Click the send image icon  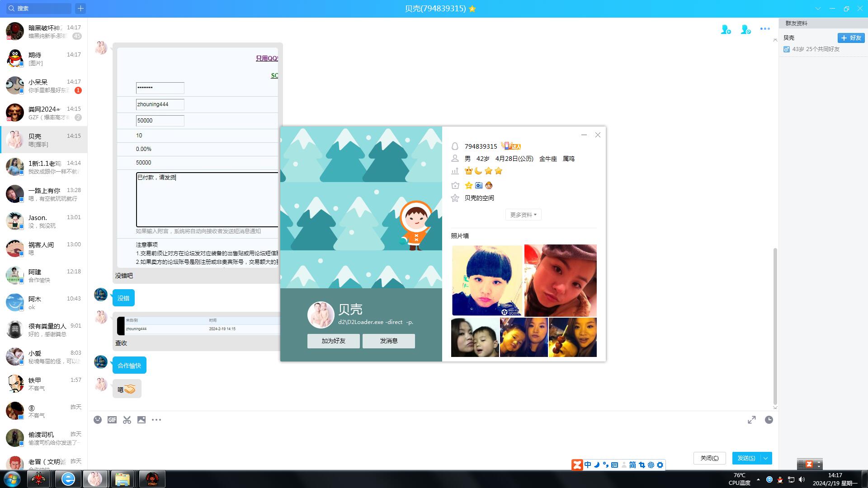[x=142, y=420]
